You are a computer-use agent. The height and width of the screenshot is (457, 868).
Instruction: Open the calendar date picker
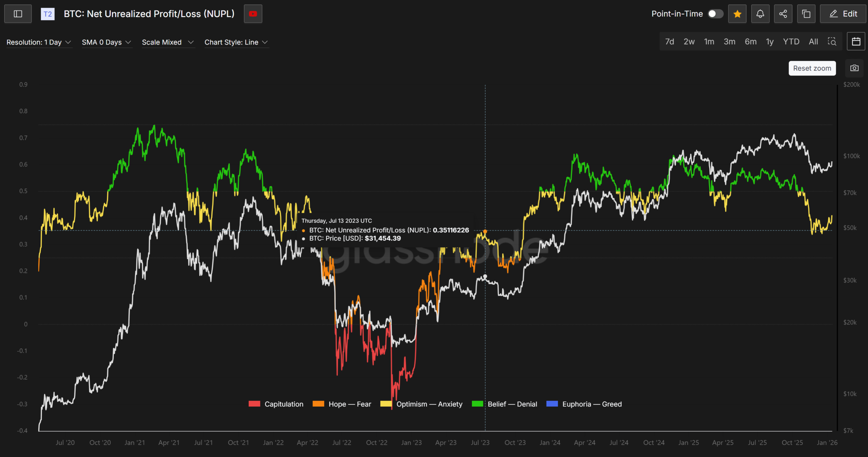[856, 42]
